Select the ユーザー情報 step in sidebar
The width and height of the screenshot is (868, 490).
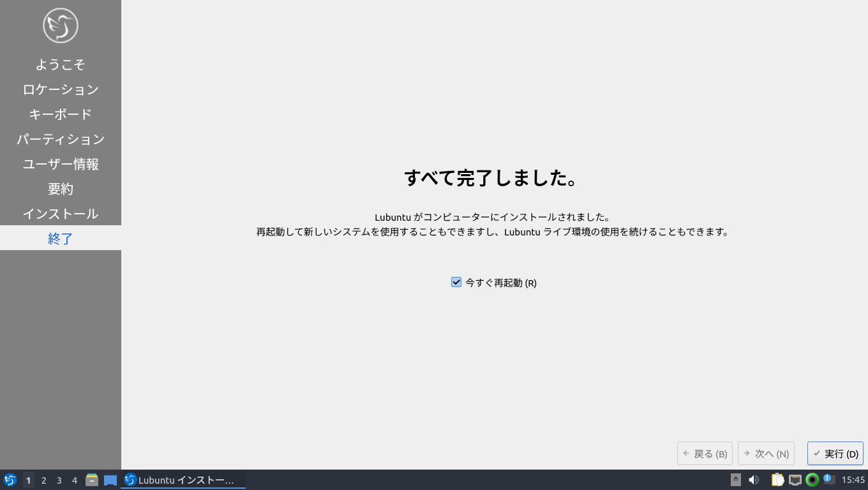61,164
